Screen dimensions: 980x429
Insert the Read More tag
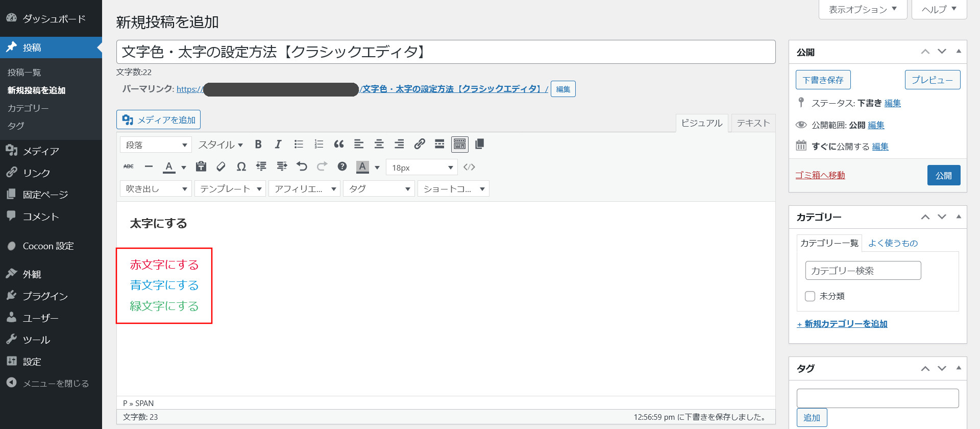click(439, 145)
